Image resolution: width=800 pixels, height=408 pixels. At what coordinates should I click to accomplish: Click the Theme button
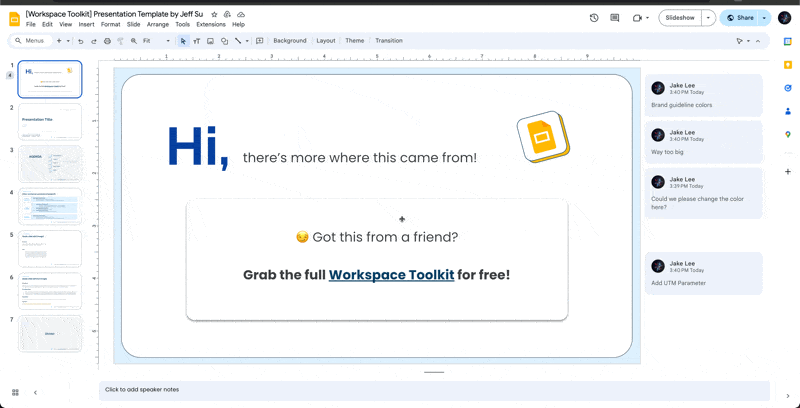tap(355, 41)
